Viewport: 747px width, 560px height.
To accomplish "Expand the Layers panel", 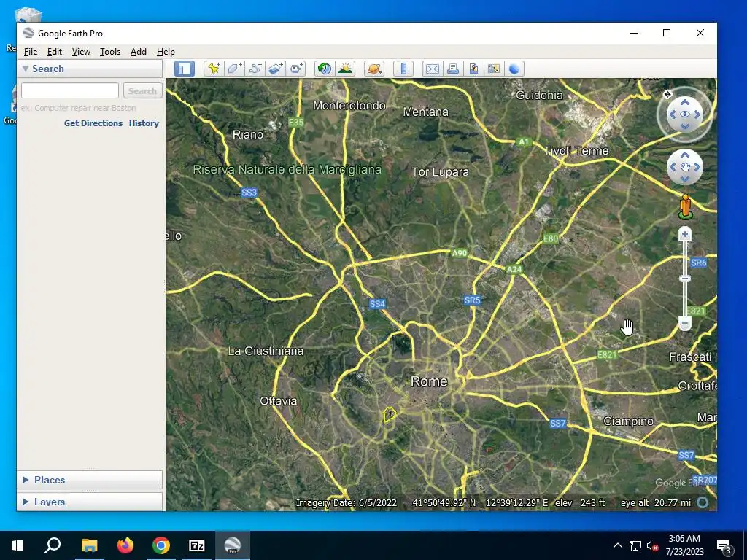I will pos(26,502).
